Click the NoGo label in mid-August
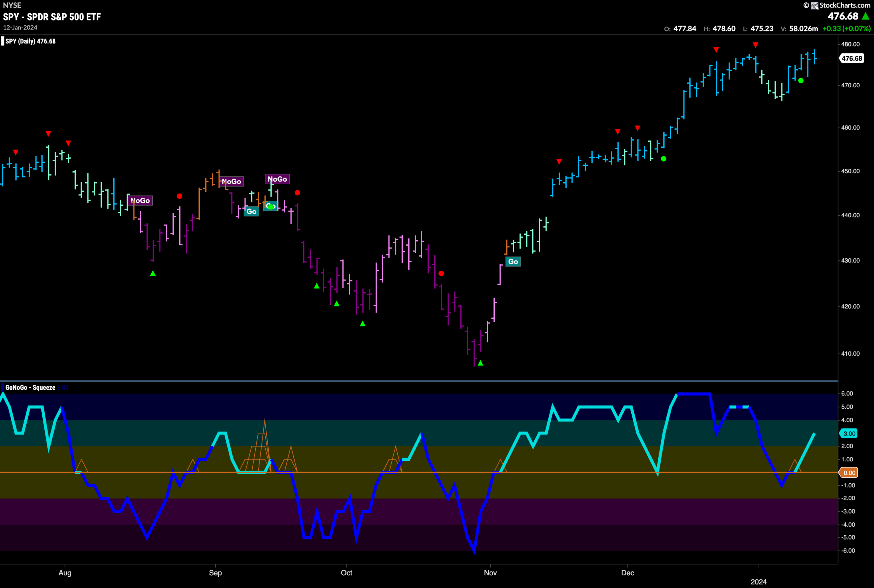 pyautogui.click(x=140, y=201)
